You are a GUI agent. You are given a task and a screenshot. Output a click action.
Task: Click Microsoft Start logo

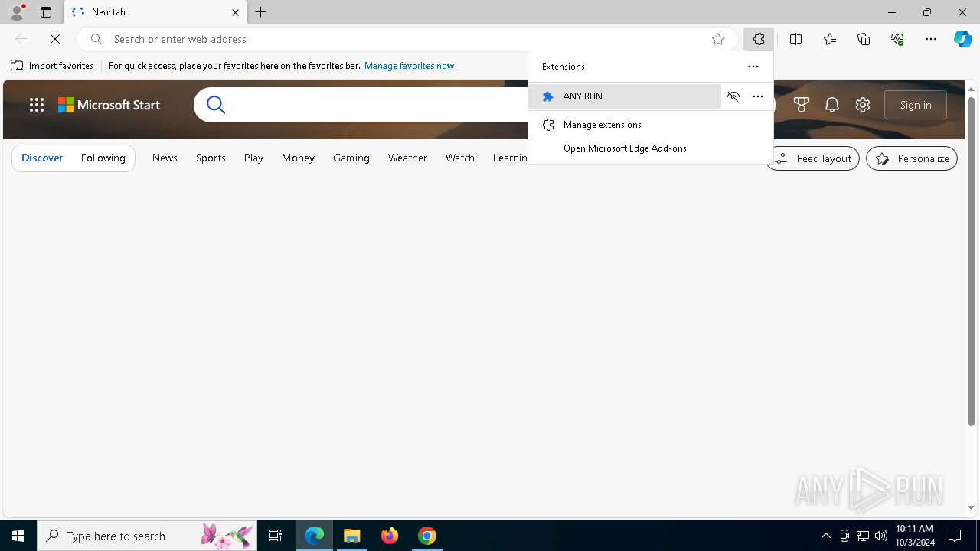pyautogui.click(x=109, y=105)
